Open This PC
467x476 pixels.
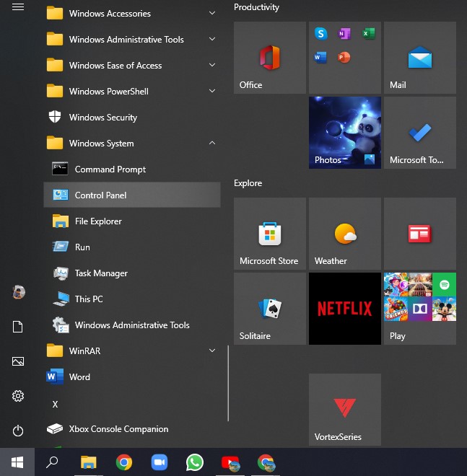pos(132,299)
